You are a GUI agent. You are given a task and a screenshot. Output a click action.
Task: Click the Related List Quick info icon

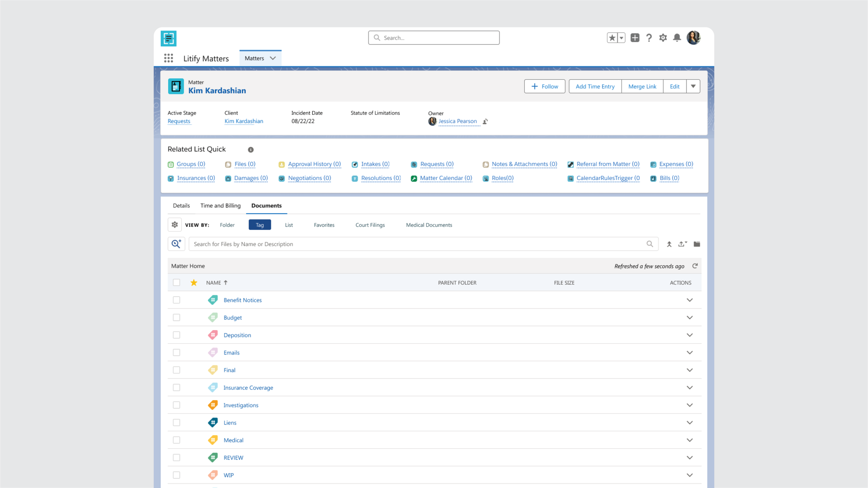click(251, 150)
